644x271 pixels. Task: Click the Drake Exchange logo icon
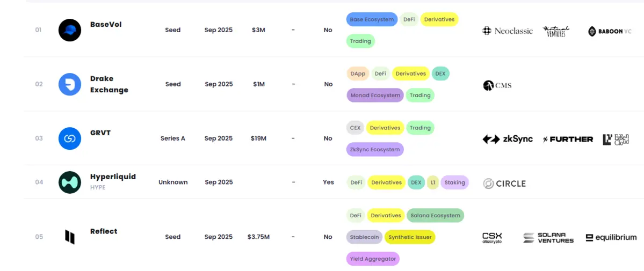click(70, 84)
